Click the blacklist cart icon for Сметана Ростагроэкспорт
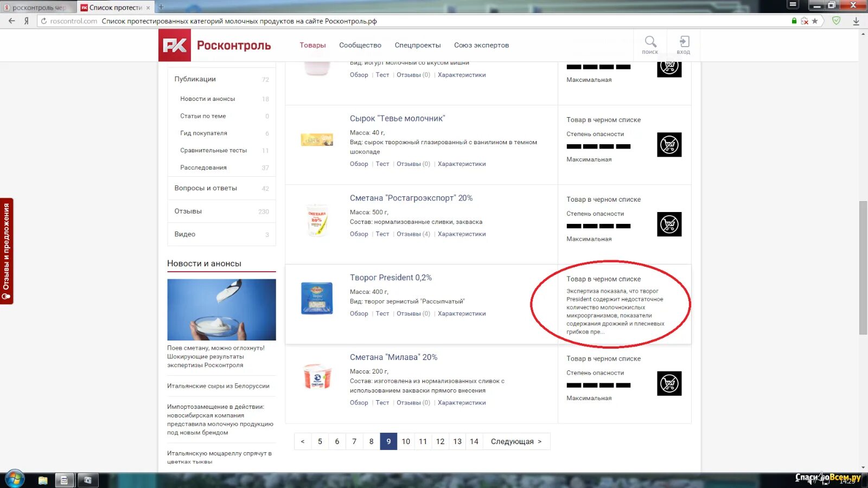 [669, 224]
